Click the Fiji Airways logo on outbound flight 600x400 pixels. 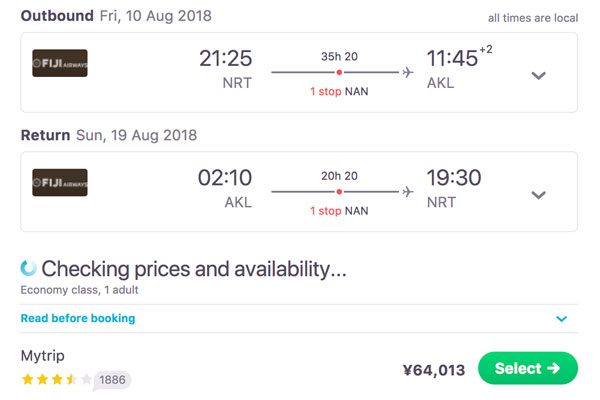(x=60, y=63)
